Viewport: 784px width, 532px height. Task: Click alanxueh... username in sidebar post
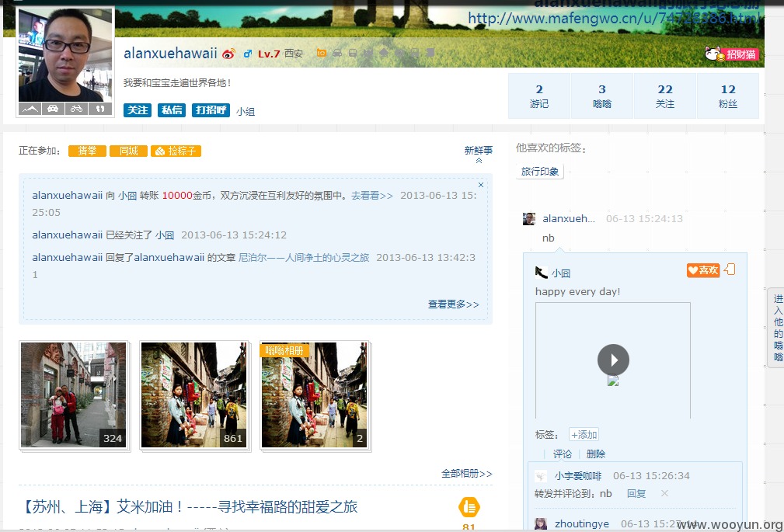coord(569,218)
